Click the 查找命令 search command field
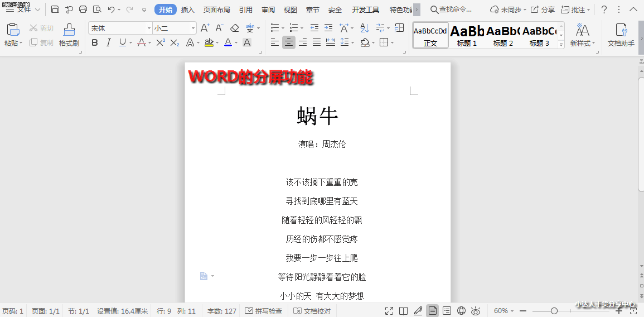Viewport: 644px width, 317px height. pos(451,10)
